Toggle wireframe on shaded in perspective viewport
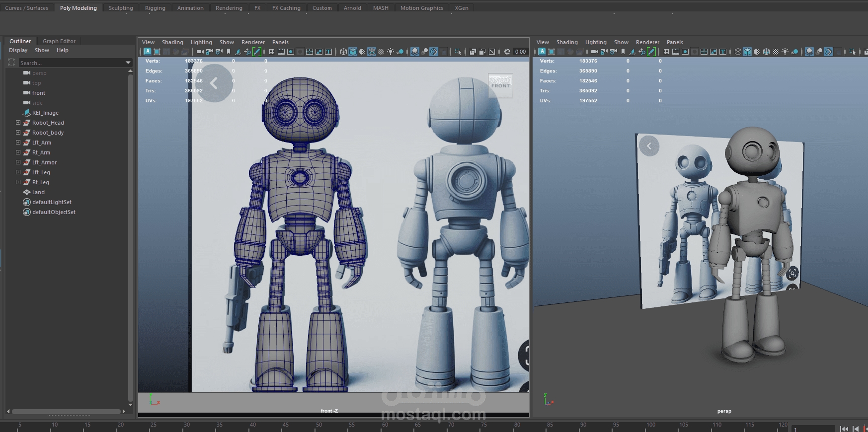 coord(766,52)
